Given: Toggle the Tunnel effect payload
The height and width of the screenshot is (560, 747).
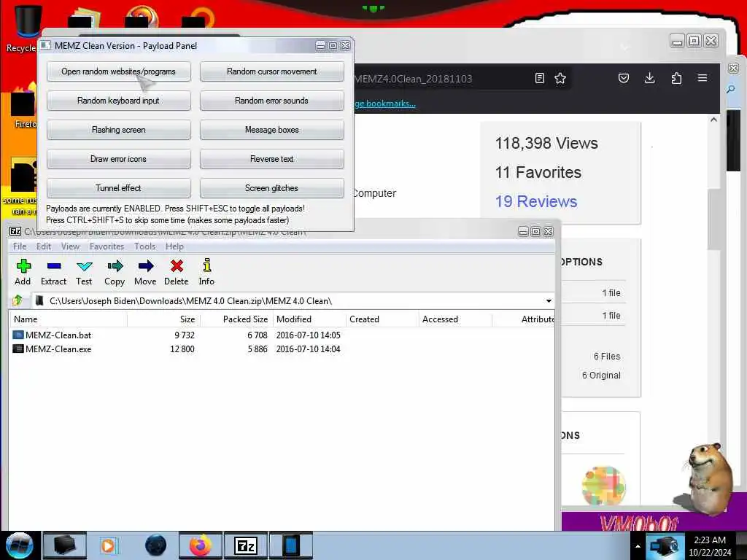Looking at the screenshot, I should (119, 188).
